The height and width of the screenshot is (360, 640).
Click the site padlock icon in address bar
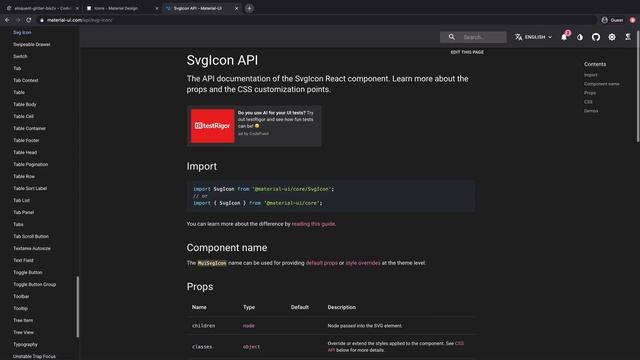[x=42, y=20]
